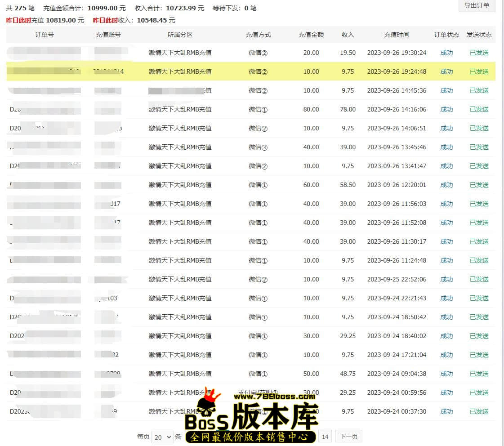Select the highlighted yellow order row
Screen dimensions: 504x446
point(252,71)
